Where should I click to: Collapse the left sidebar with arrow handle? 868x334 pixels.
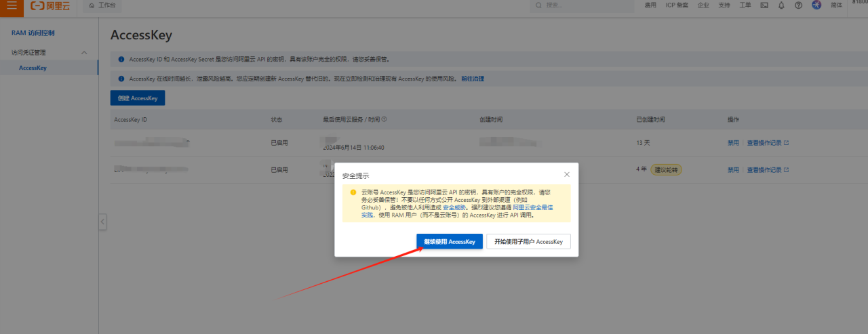click(102, 222)
